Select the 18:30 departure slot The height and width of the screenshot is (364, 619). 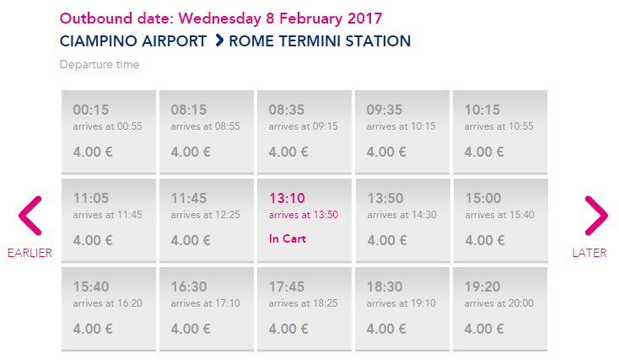pyautogui.click(x=402, y=308)
